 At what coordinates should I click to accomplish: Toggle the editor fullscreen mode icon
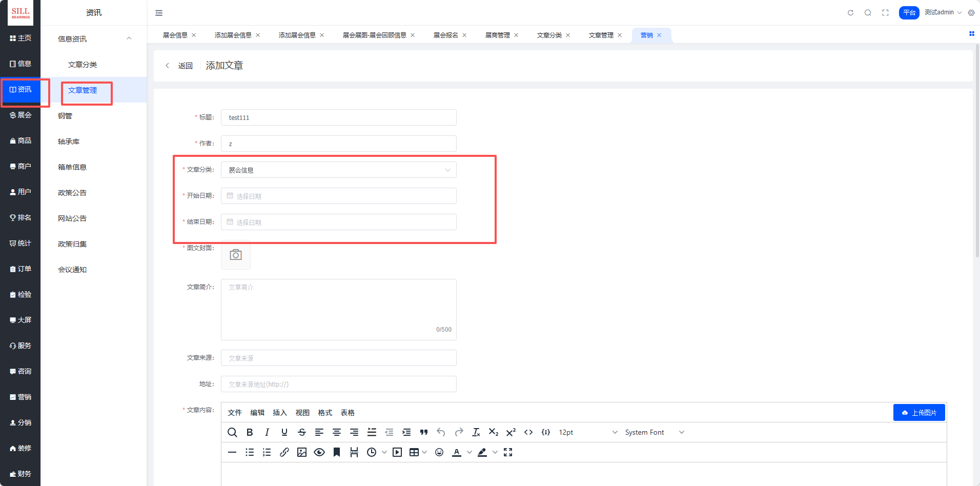(508, 452)
